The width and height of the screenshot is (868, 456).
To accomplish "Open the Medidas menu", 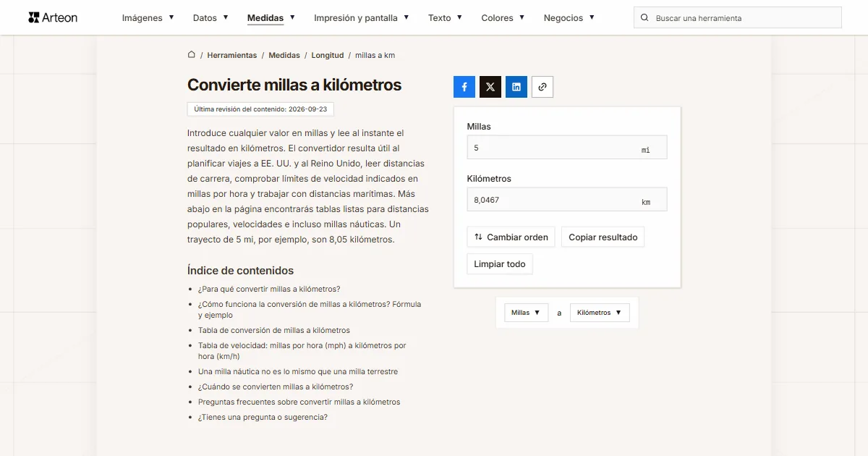I will (271, 18).
